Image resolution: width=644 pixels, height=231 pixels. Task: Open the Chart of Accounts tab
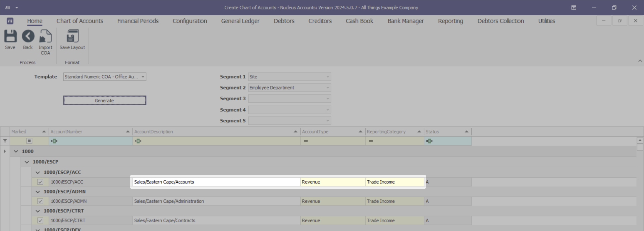[80, 21]
